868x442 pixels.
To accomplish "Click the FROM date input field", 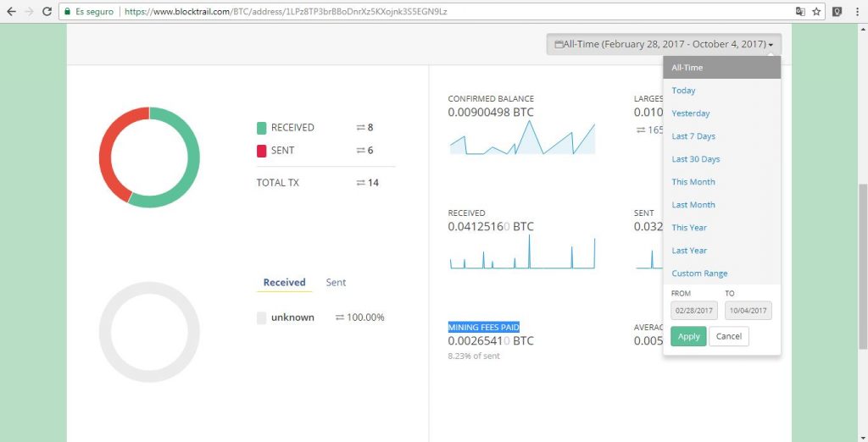I will [x=694, y=311].
